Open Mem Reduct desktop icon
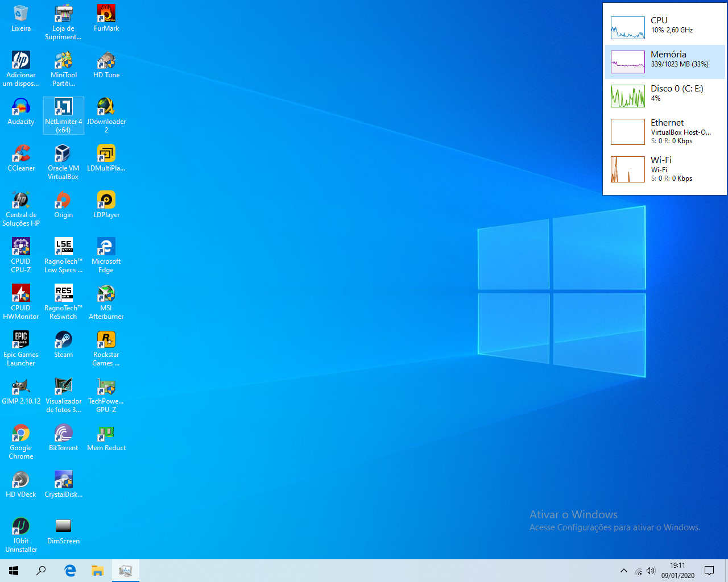 coord(106,438)
